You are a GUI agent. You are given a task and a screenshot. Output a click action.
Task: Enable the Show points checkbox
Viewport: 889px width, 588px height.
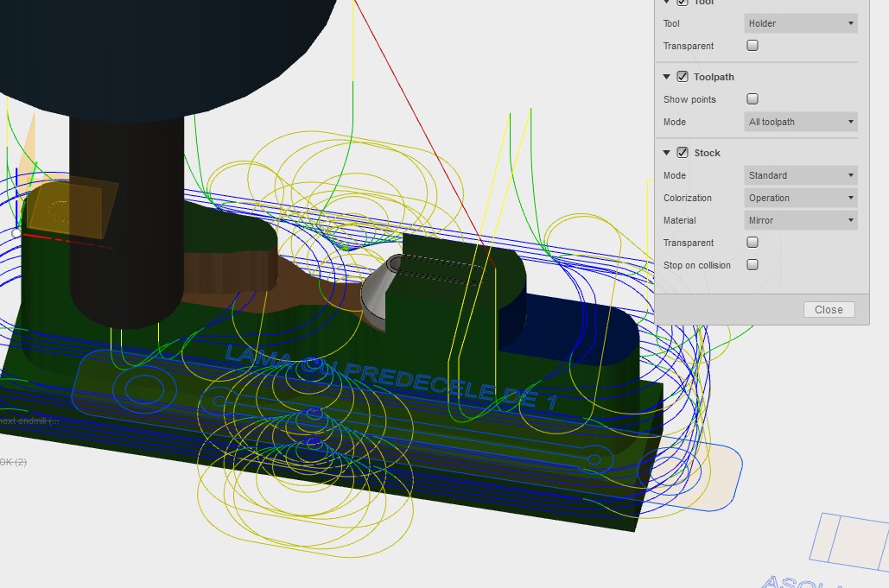click(752, 98)
